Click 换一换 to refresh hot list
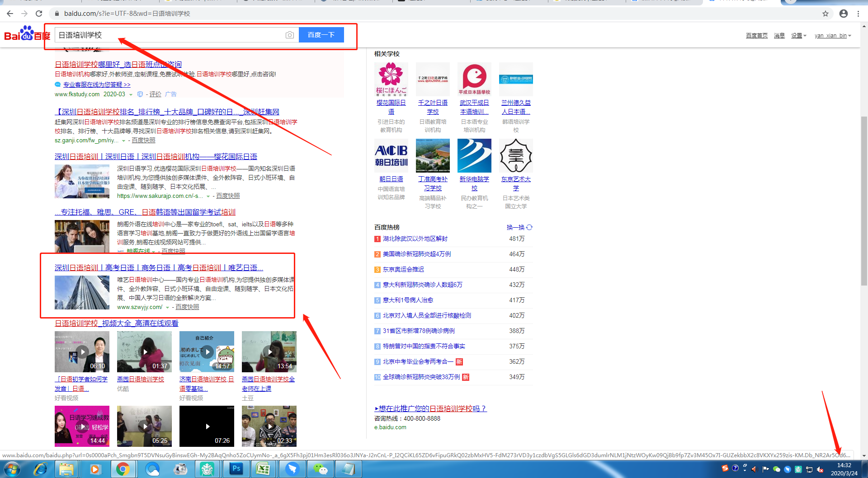Image resolution: width=868 pixels, height=478 pixels. 515,227
